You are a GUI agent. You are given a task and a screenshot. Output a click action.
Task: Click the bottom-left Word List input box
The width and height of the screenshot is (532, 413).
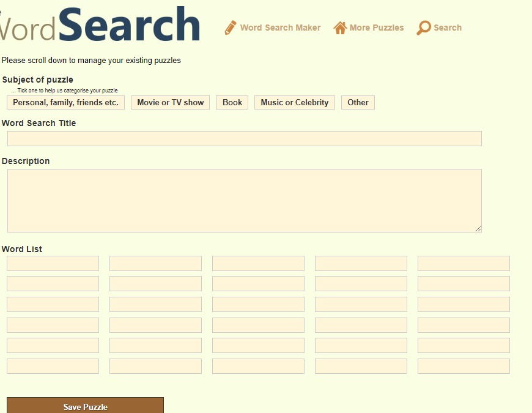point(53,366)
